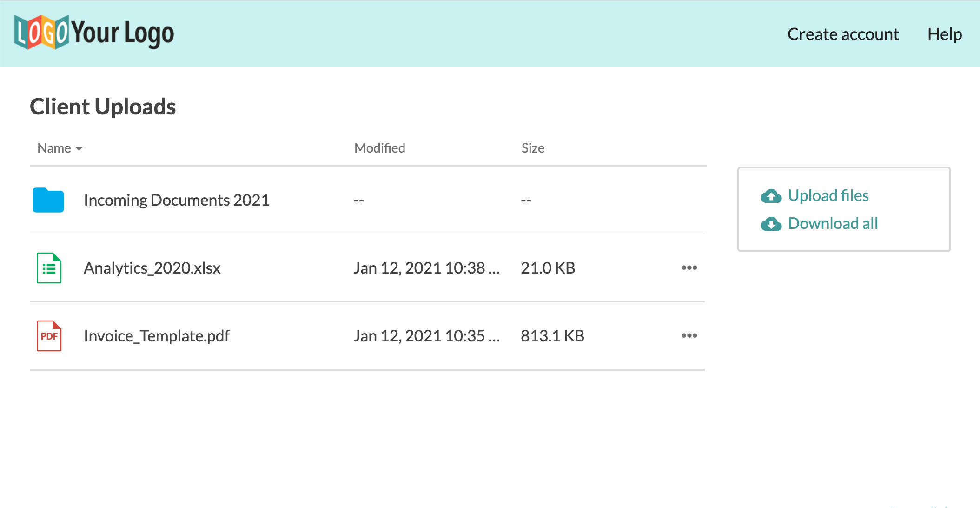Click the Upload files link
The image size is (980, 508).
click(828, 196)
